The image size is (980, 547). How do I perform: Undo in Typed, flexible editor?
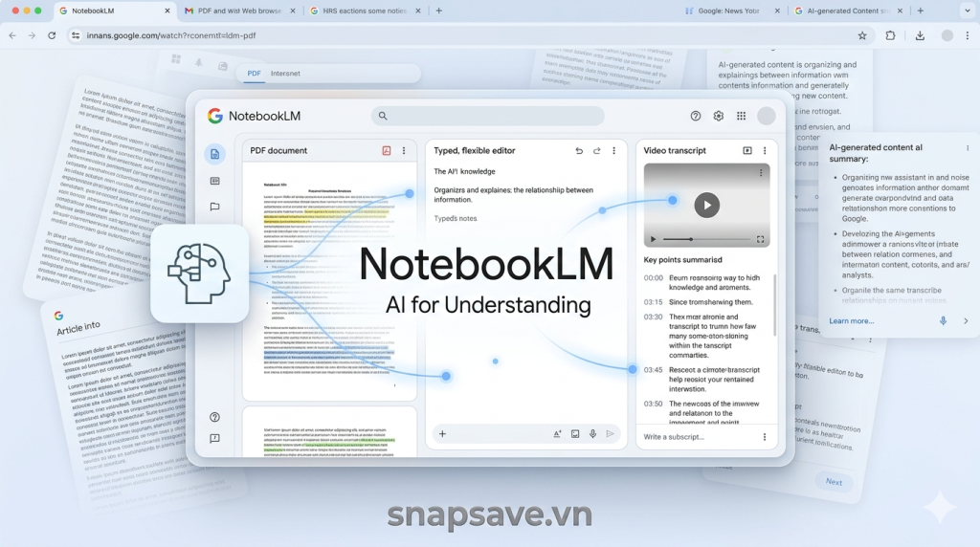pyautogui.click(x=579, y=150)
